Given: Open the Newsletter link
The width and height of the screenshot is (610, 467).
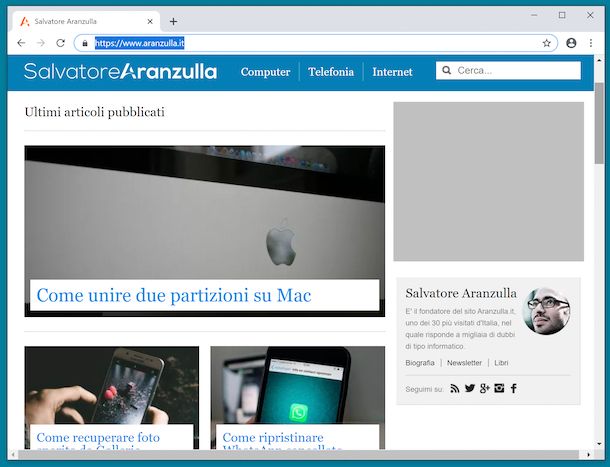Looking at the screenshot, I should click(464, 363).
